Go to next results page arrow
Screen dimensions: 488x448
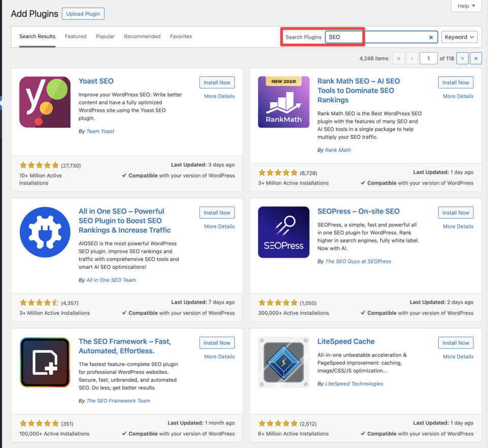(462, 58)
